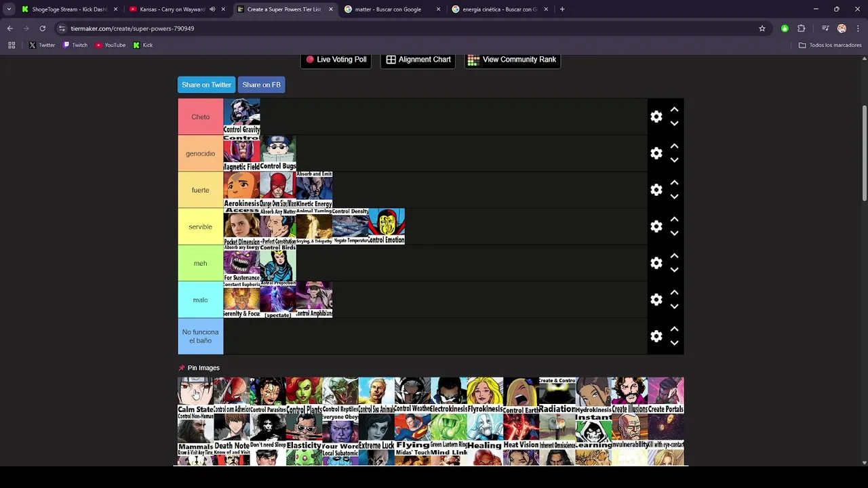This screenshot has width=868, height=488.
Task: Move genocidio tier down
Action: coord(674,160)
